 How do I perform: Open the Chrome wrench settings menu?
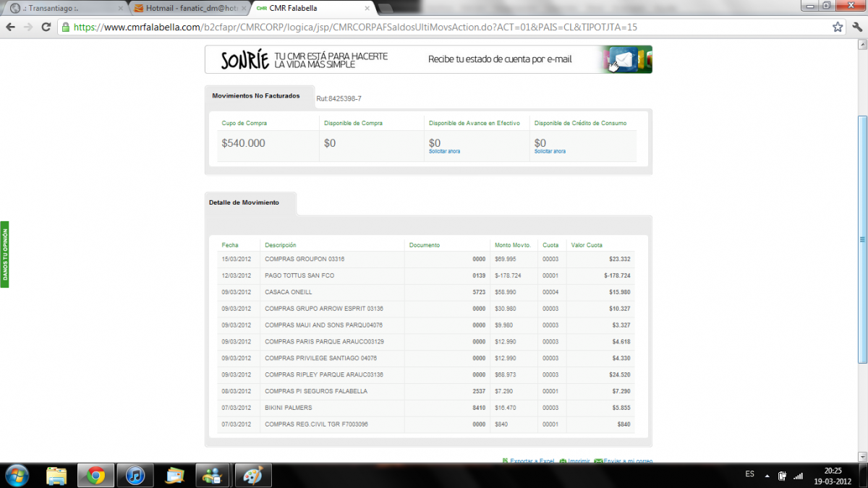click(856, 27)
